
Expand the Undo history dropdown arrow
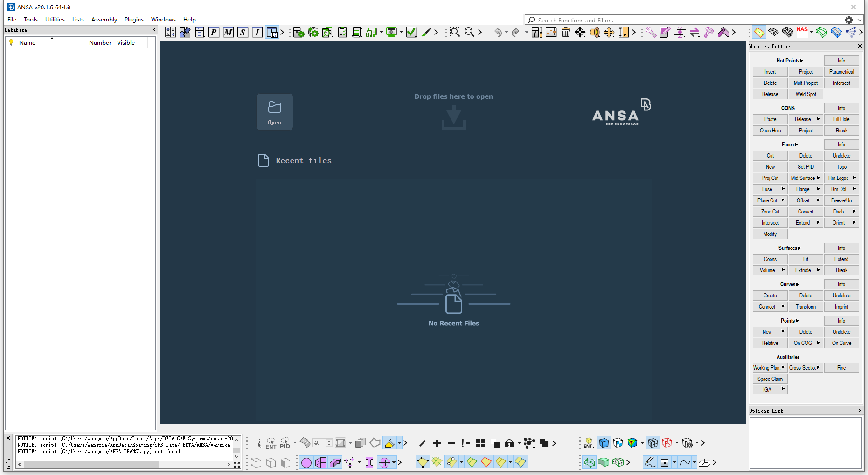507,33
